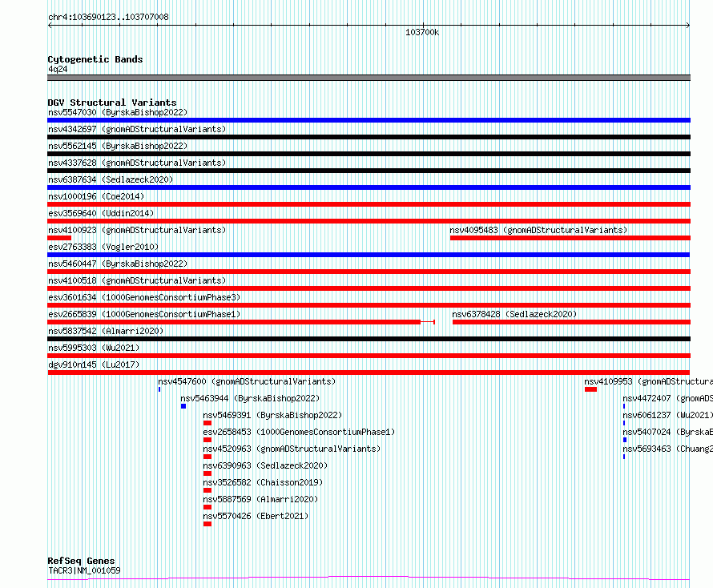Open the nsv5562145 (ByrskaBishop2022) variant
This screenshot has height=588, width=713.
point(118,146)
